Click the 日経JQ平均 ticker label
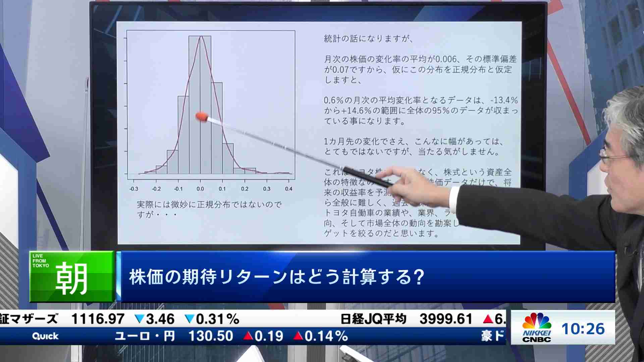 point(373,319)
